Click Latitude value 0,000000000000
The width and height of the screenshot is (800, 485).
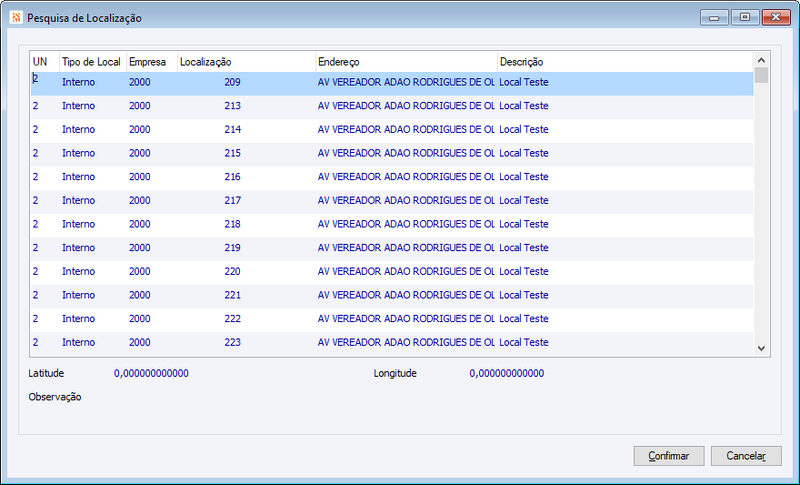(151, 373)
